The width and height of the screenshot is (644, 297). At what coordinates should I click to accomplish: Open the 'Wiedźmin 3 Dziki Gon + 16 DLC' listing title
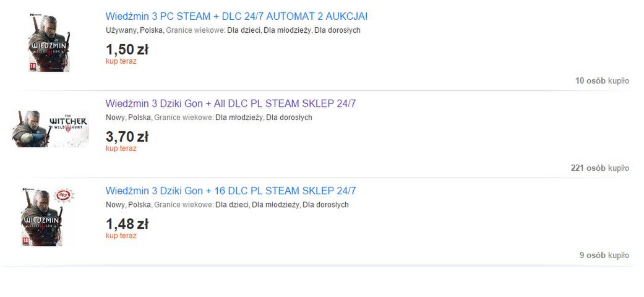coord(231,191)
